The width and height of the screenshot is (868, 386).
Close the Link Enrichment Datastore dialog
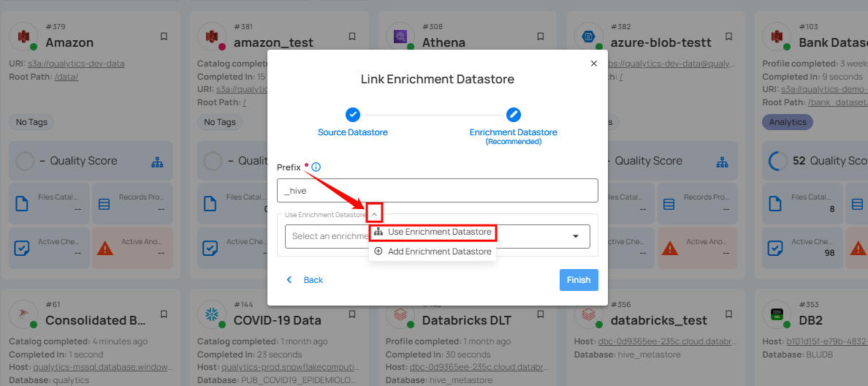pos(593,64)
